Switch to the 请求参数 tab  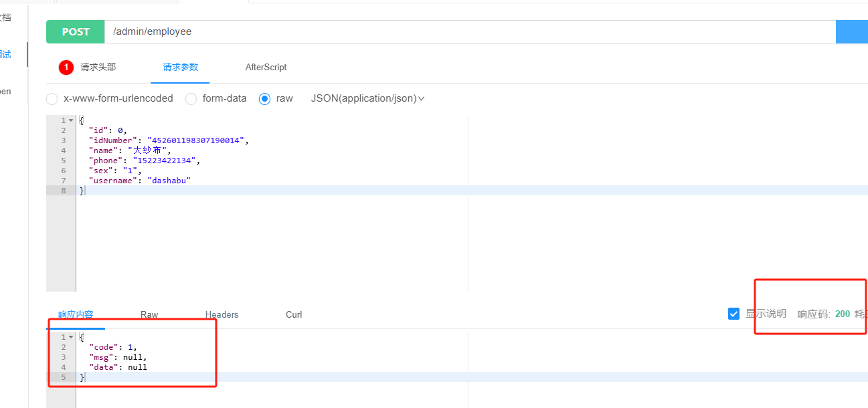180,67
